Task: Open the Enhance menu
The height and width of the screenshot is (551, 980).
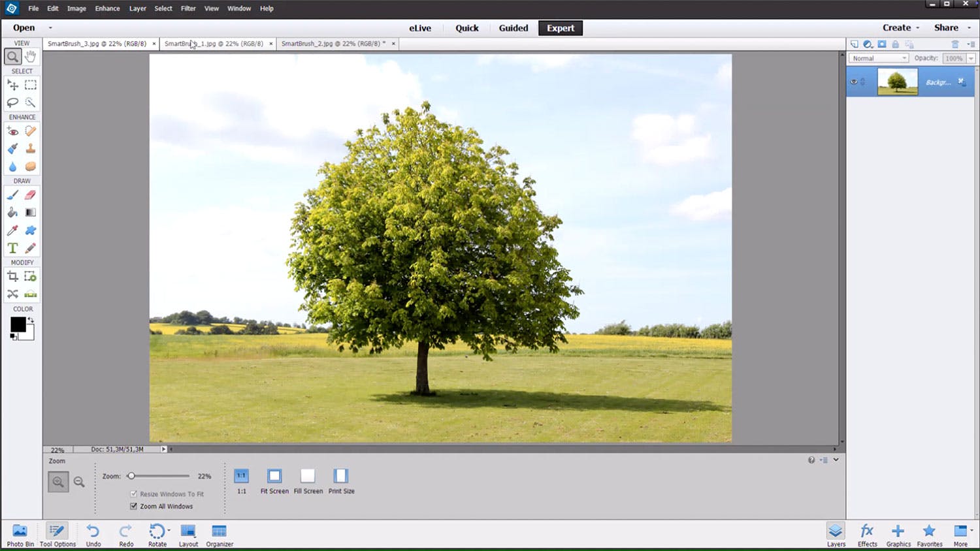Action: (107, 8)
